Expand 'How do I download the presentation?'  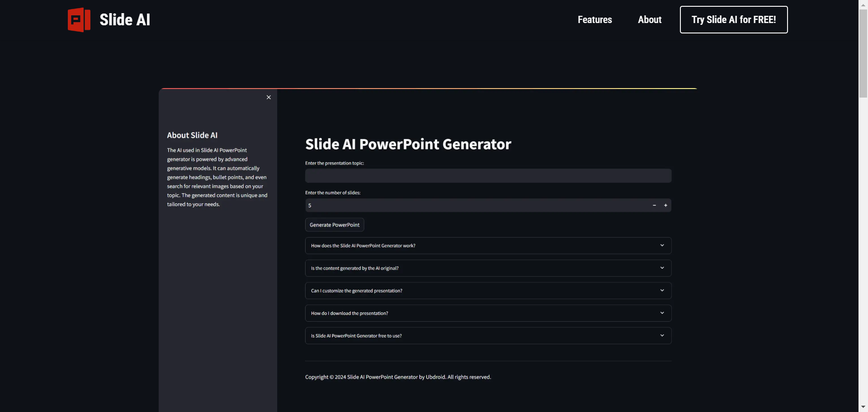[488, 314]
